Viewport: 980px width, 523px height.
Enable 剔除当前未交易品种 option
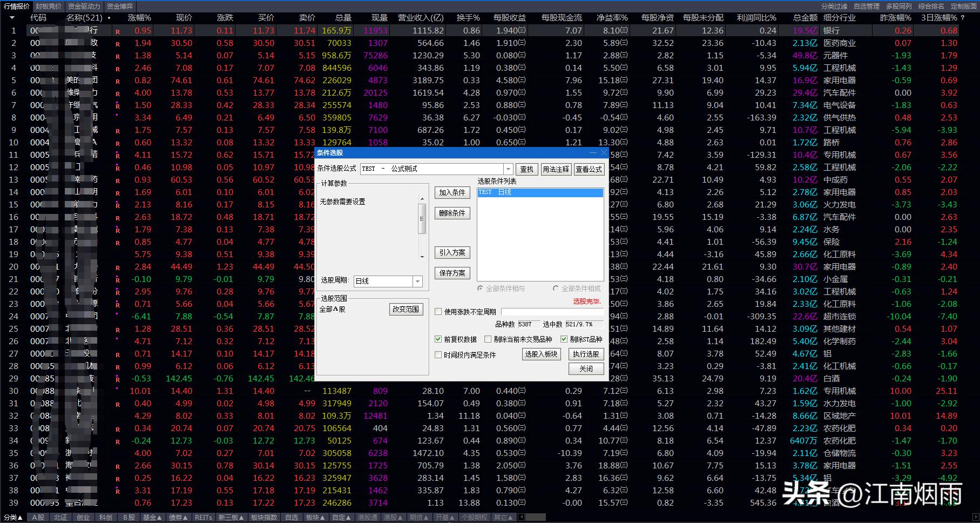[488, 339]
